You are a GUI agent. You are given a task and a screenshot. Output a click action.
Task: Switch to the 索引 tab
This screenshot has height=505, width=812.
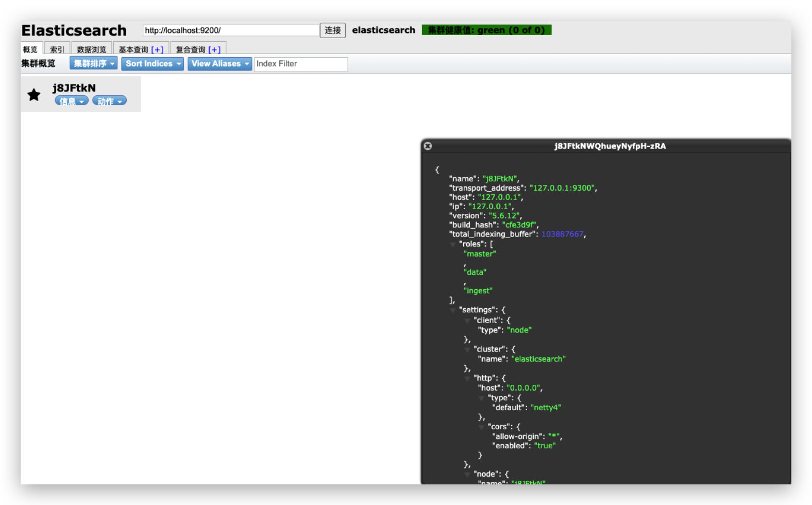pyautogui.click(x=57, y=49)
